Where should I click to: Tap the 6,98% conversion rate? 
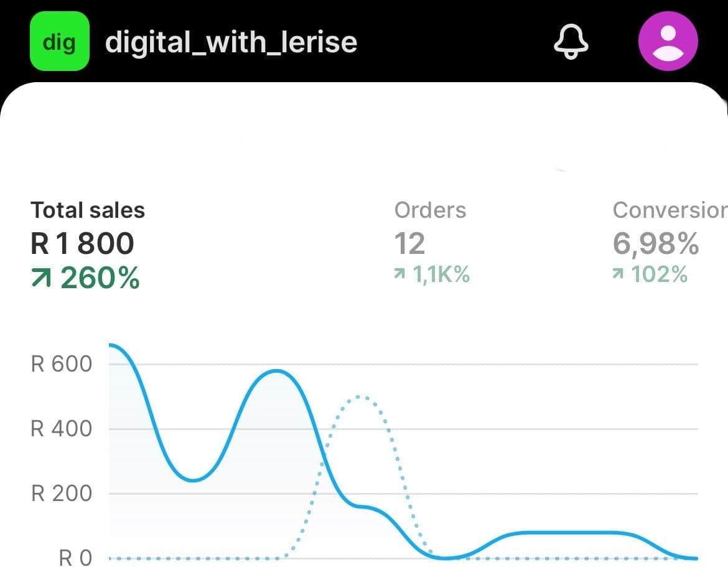tap(656, 243)
